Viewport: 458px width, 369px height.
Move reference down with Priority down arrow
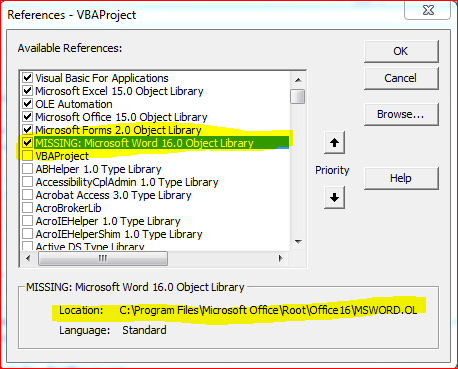coord(334,197)
